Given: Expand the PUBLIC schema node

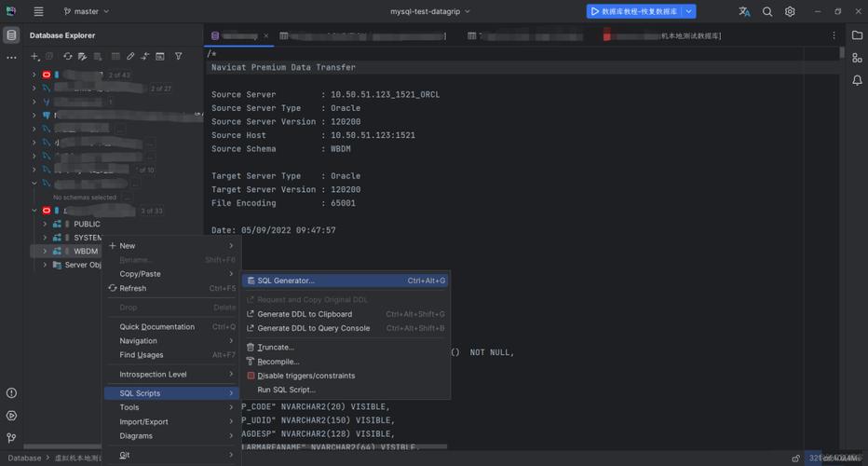Looking at the screenshot, I should click(45, 224).
